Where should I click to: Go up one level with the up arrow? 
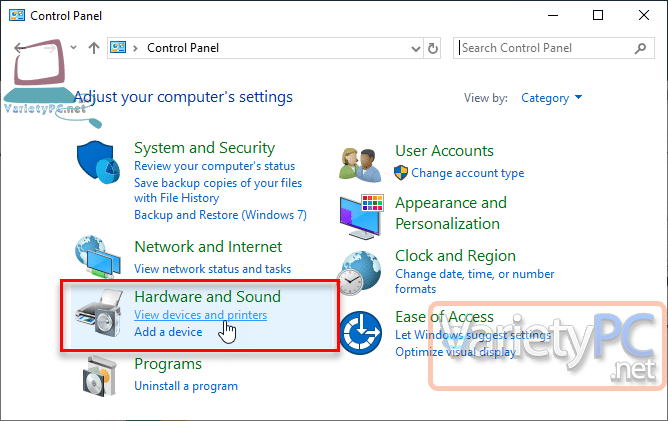point(94,48)
